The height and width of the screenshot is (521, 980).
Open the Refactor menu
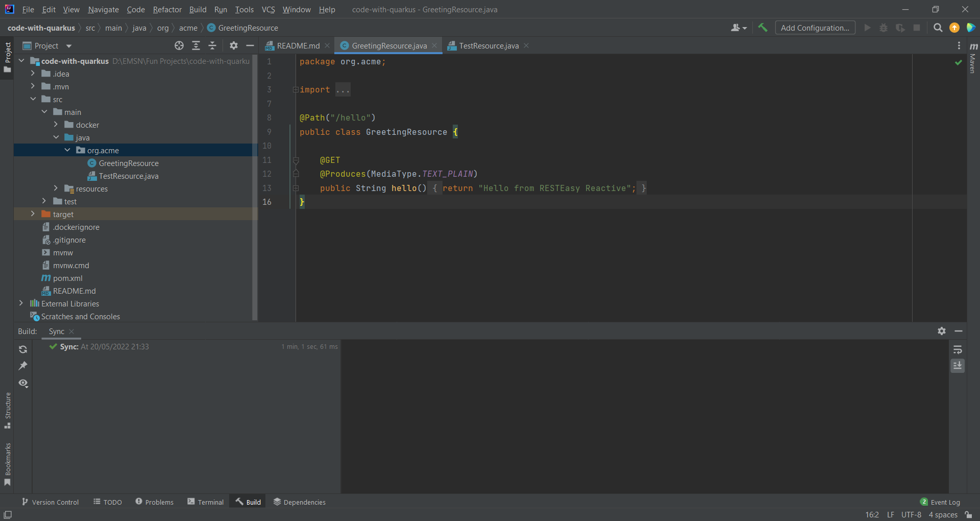167,9
